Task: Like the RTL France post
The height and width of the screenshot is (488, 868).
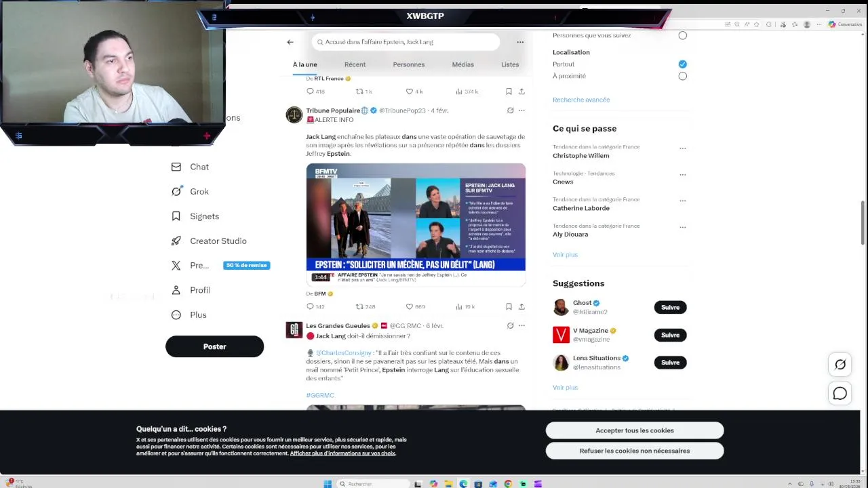Action: click(x=414, y=91)
